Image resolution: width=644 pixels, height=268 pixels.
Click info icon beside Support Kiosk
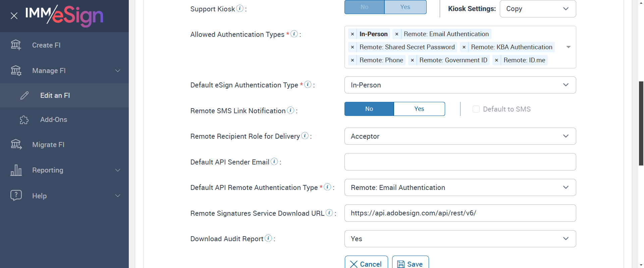(240, 8)
